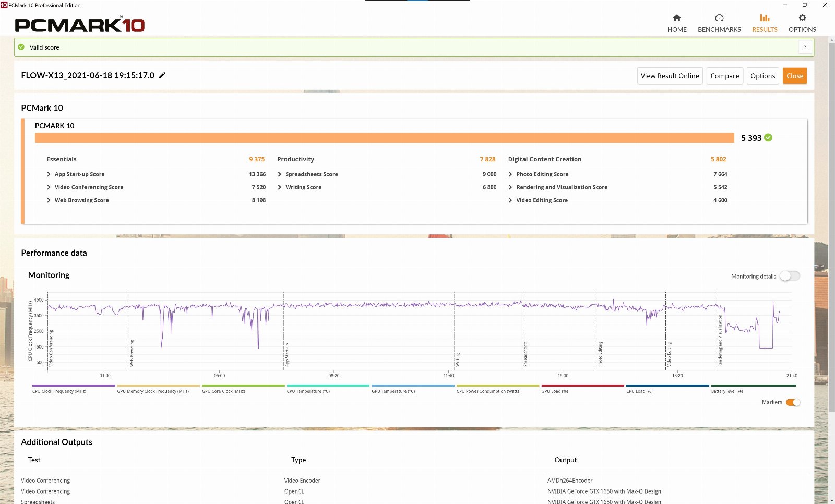
Task: Click the Compare button
Action: (x=725, y=76)
